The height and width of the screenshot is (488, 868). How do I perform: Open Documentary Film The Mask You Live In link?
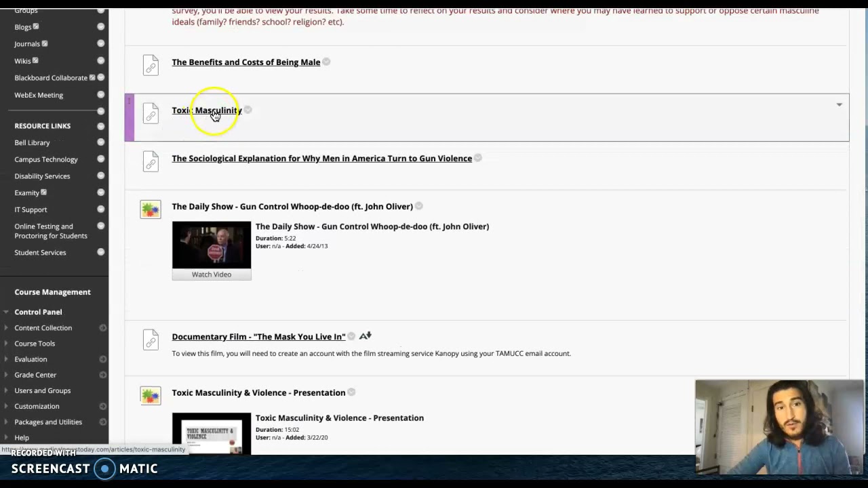click(x=258, y=337)
